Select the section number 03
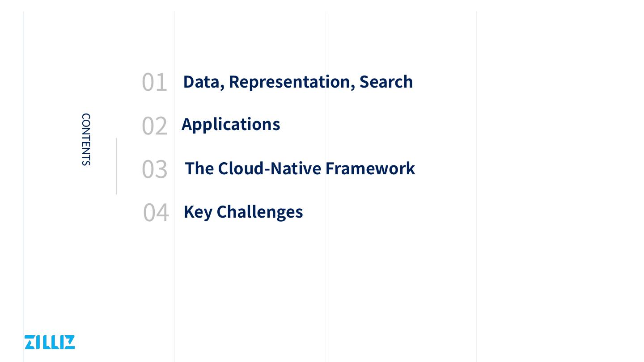Viewport: 644px width, 362px height. tap(154, 169)
